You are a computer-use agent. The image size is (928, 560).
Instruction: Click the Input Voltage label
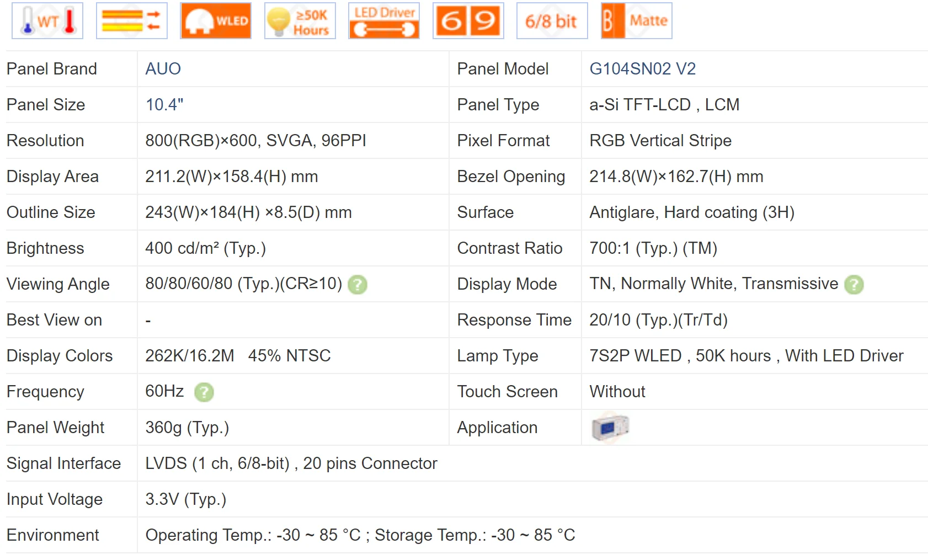[55, 499]
